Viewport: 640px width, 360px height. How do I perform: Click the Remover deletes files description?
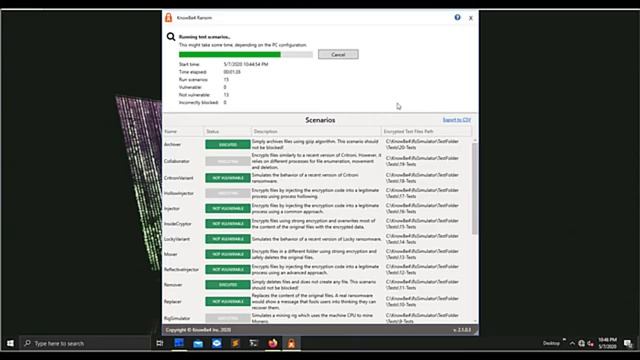click(x=314, y=284)
